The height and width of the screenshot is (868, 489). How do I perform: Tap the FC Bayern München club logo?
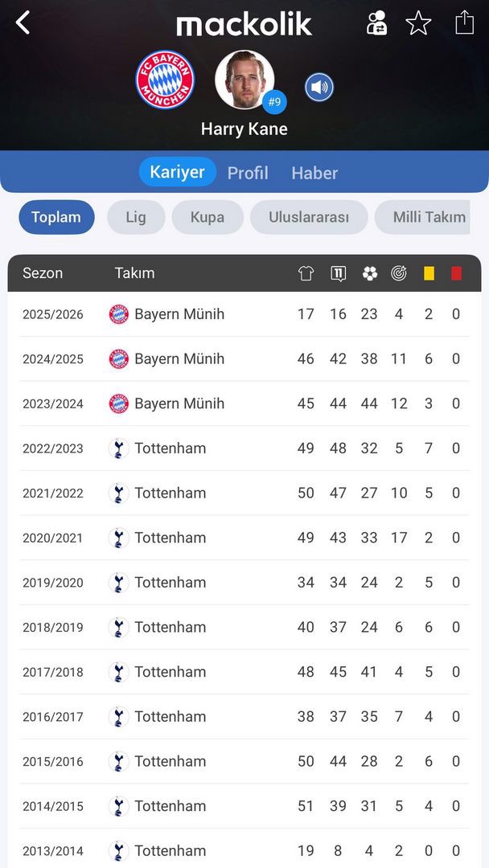coord(165,80)
